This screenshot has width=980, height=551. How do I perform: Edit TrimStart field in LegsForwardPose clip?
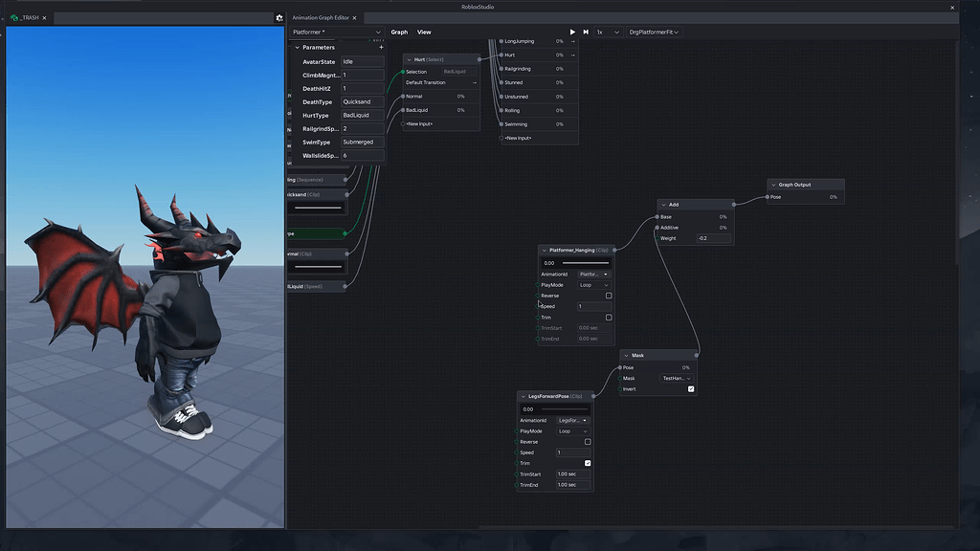tap(572, 474)
